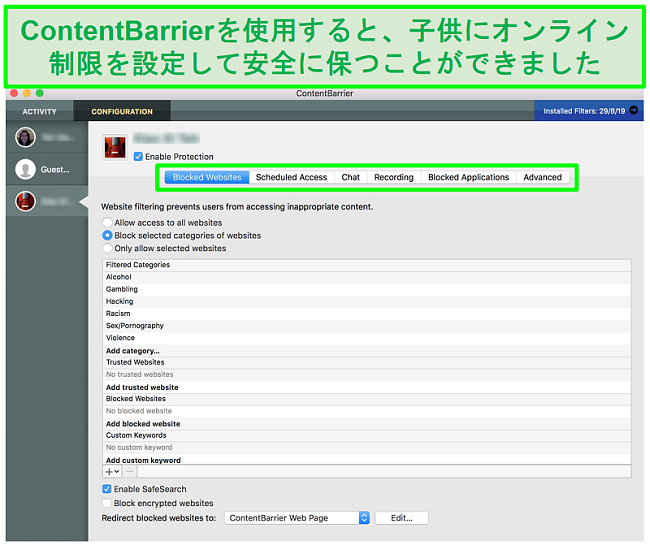
Task: Click the minus remove-item button
Action: point(130,471)
